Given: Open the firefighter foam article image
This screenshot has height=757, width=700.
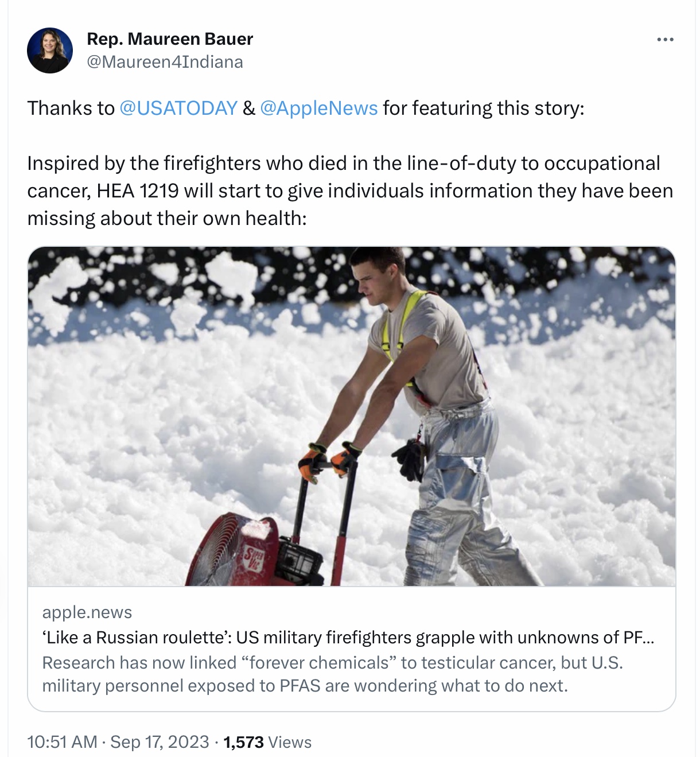Looking at the screenshot, I should pos(352,416).
